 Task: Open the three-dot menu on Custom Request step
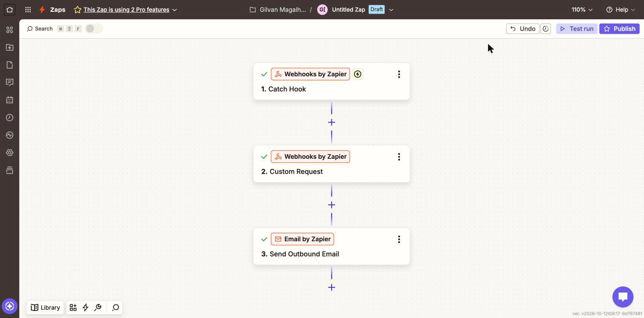399,157
